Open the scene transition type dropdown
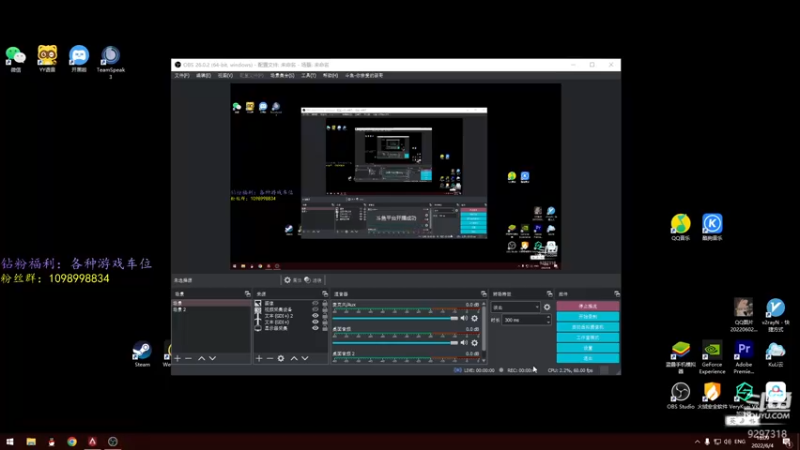The image size is (800, 450). click(x=515, y=307)
